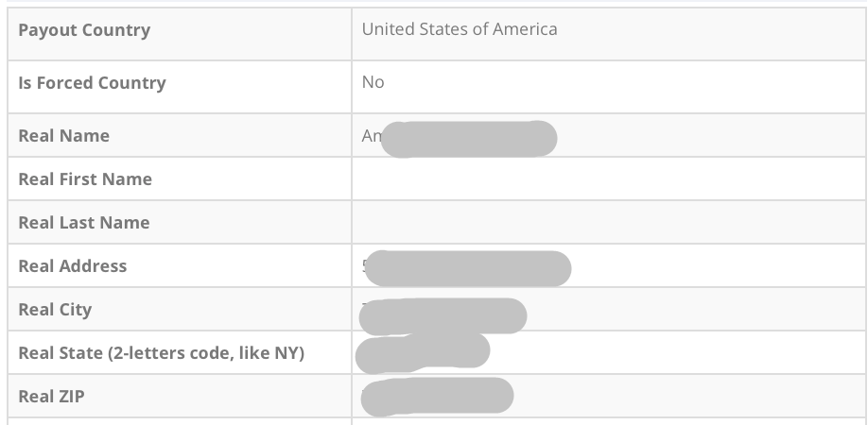Click the redacted Real City value
Viewport: 868px width, 425px height.
click(444, 316)
